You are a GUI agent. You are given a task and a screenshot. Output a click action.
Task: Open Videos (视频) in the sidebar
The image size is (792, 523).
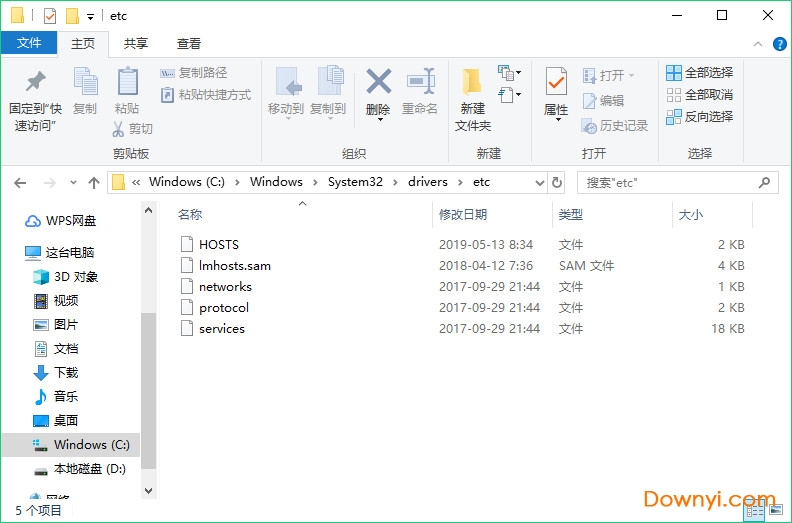[x=56, y=301]
